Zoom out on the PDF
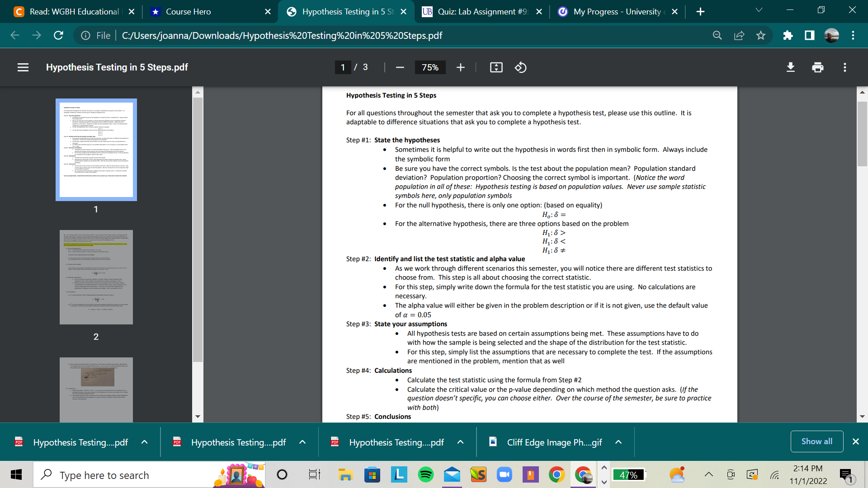 tap(400, 67)
